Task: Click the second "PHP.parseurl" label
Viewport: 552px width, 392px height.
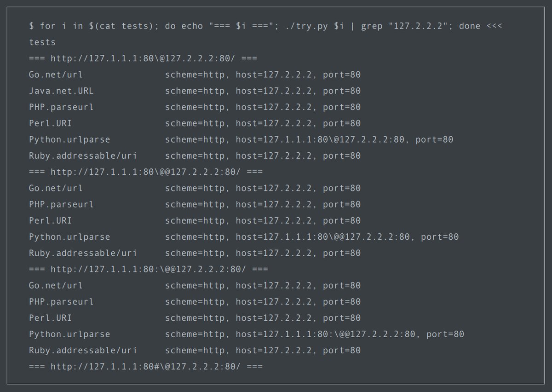Action: click(x=61, y=204)
